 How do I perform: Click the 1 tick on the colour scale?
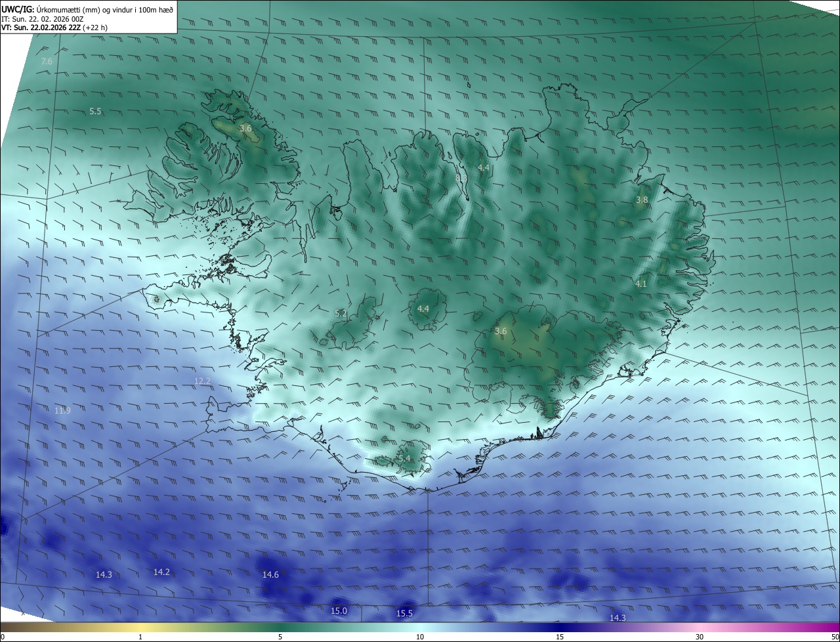pyautogui.click(x=141, y=637)
